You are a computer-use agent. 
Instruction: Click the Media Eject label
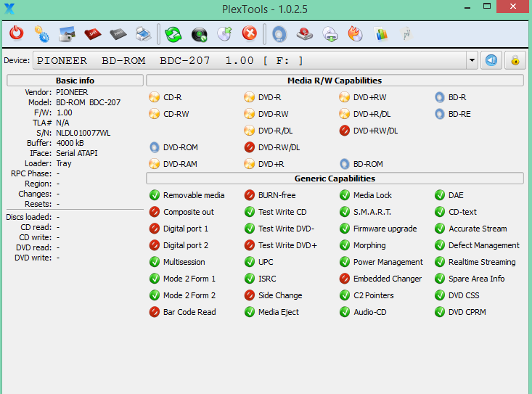pos(279,312)
